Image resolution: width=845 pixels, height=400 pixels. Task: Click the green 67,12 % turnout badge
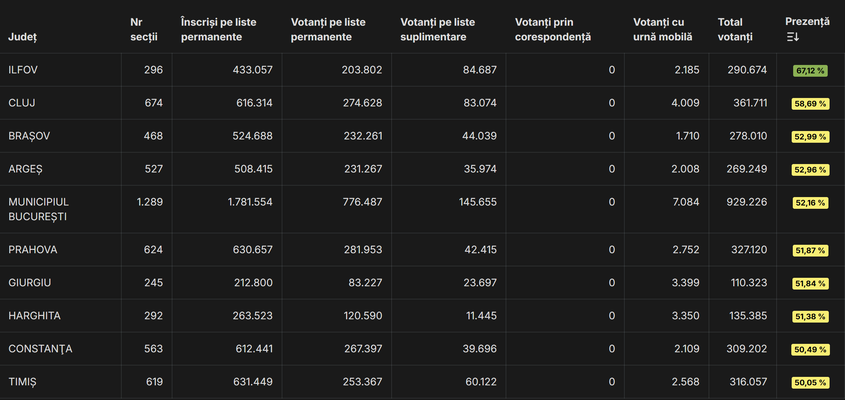pos(810,71)
